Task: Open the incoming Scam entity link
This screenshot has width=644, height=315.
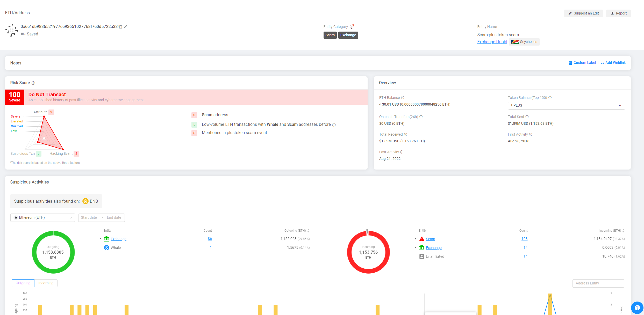Action: (431, 239)
